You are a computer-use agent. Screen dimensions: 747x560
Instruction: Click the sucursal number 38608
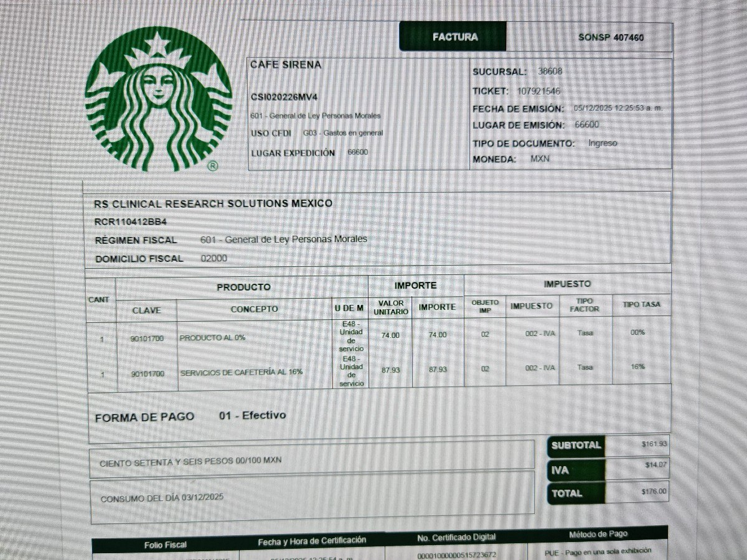pyautogui.click(x=550, y=71)
